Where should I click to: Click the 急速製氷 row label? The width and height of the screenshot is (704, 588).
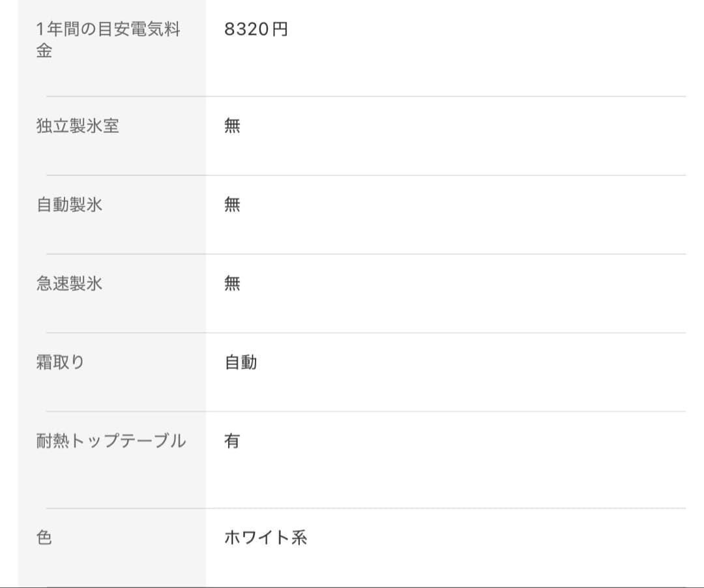click(69, 284)
